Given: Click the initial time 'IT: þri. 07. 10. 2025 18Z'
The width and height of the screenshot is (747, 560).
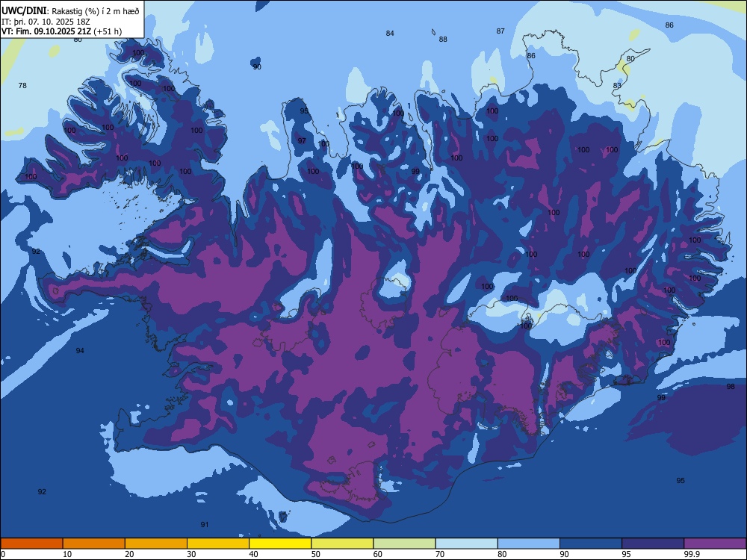Looking at the screenshot, I should [x=46, y=22].
